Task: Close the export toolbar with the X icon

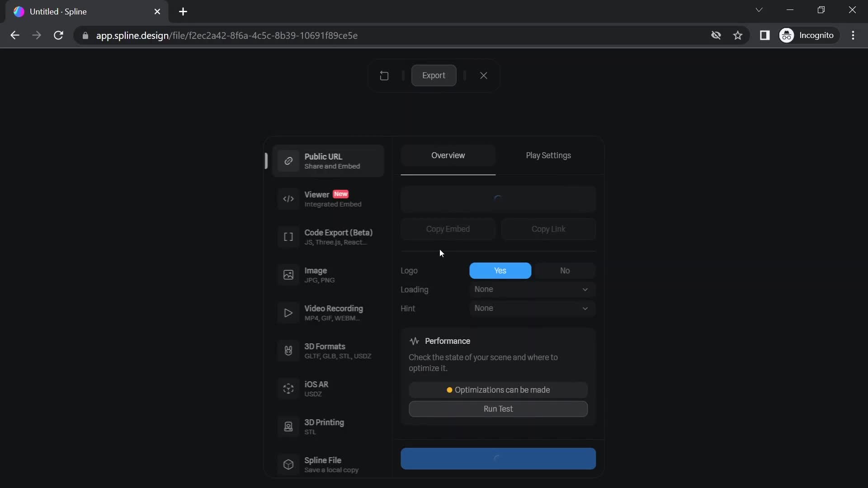Action: tap(484, 75)
